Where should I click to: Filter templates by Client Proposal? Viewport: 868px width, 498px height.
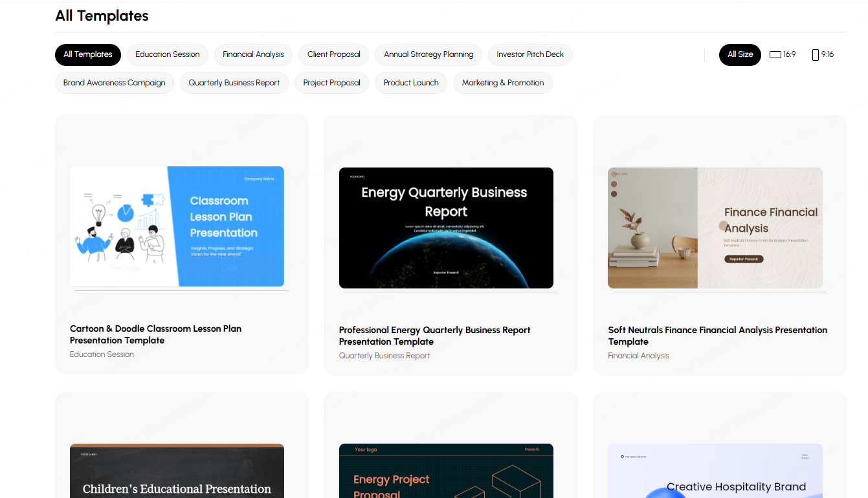tap(333, 55)
